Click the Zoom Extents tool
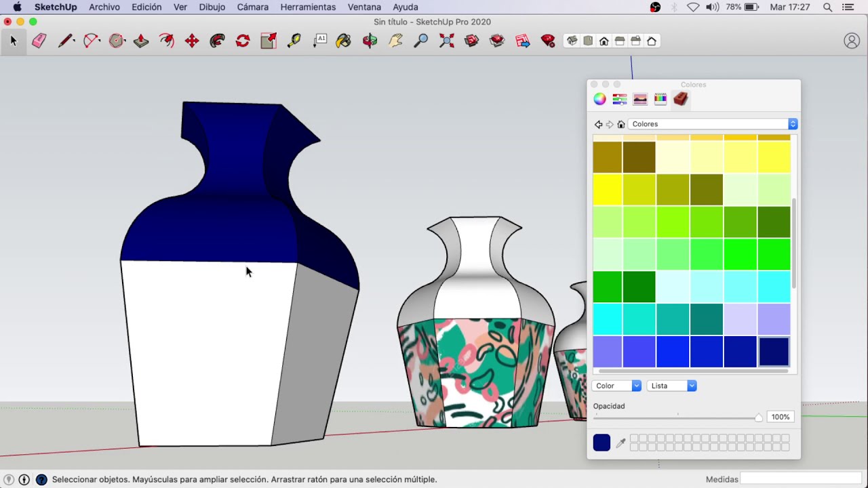The width and height of the screenshot is (868, 488). click(446, 41)
